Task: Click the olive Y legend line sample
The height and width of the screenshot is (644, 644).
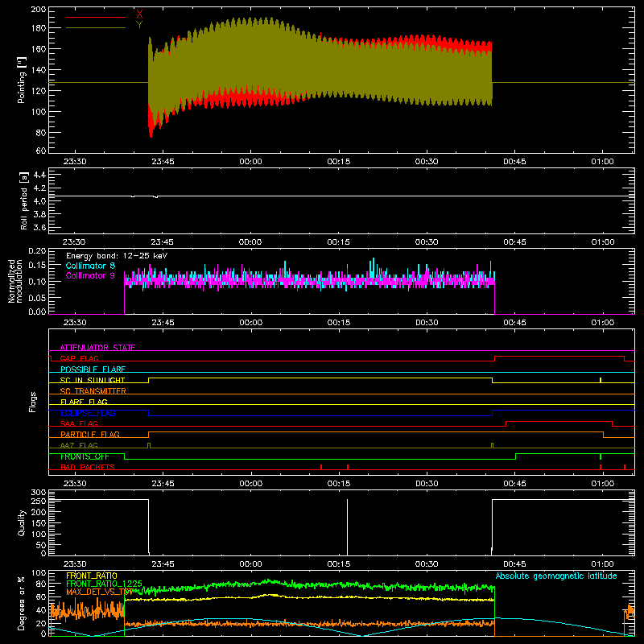Action: 96,27
